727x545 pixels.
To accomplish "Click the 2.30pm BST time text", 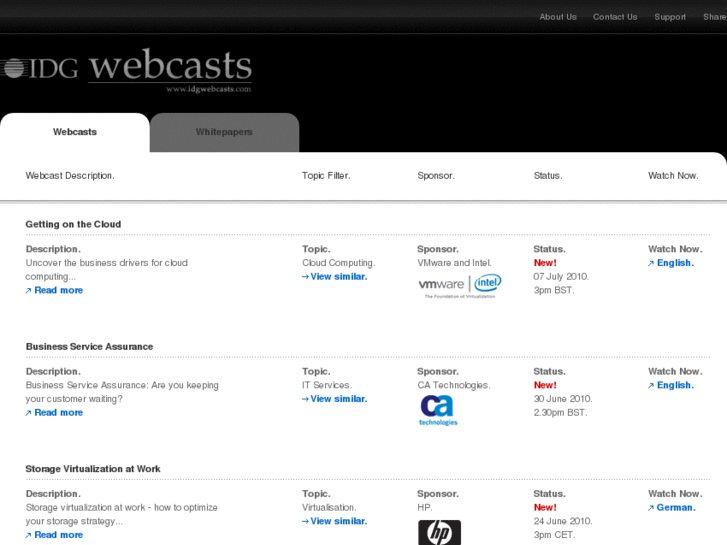I will (560, 413).
